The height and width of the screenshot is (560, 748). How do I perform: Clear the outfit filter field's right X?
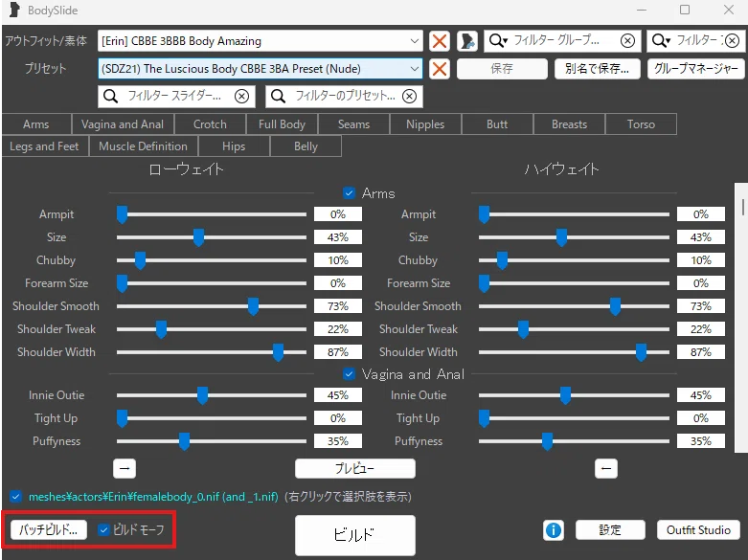coord(733,41)
